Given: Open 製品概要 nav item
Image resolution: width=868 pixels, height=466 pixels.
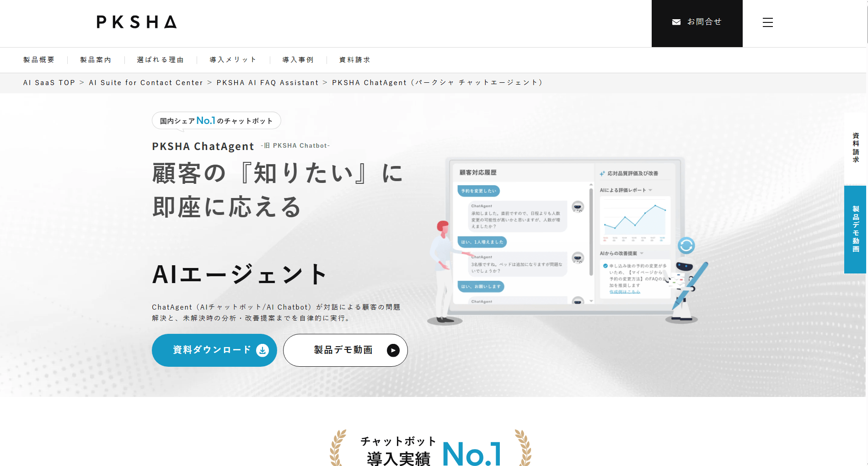Looking at the screenshot, I should click(x=39, y=60).
